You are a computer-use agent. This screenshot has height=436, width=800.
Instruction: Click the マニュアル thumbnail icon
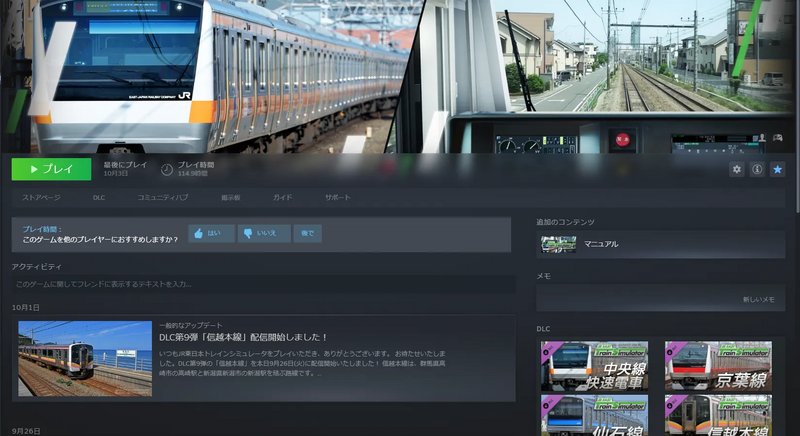click(x=559, y=244)
